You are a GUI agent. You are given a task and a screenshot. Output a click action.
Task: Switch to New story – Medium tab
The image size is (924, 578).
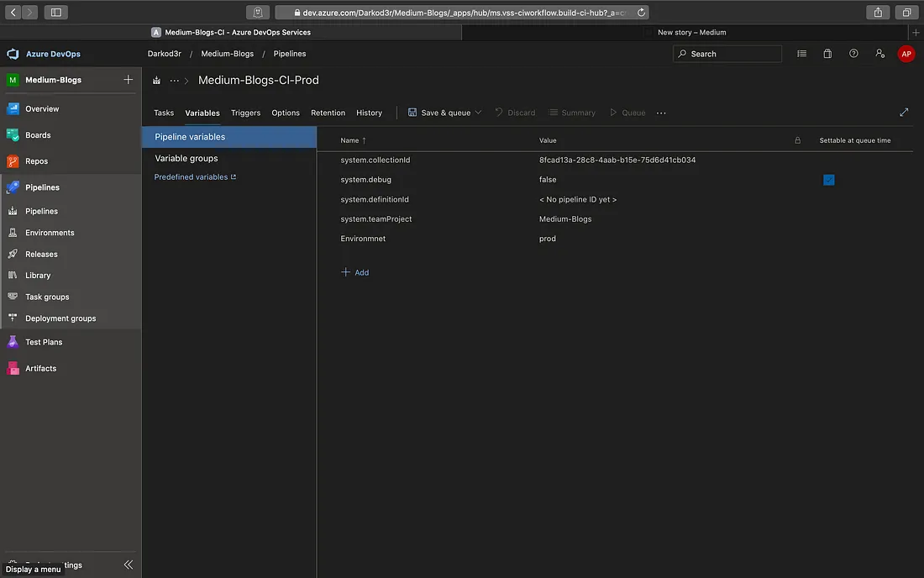[691, 33]
